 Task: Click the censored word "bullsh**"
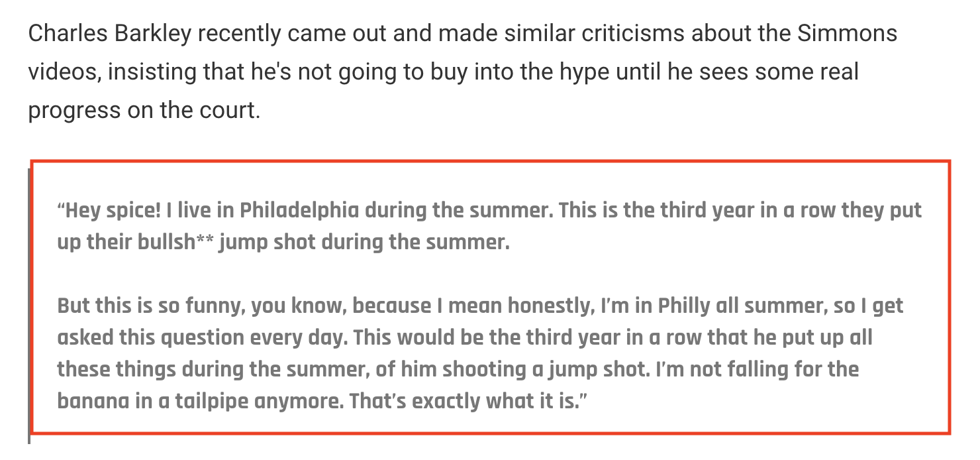175,242
